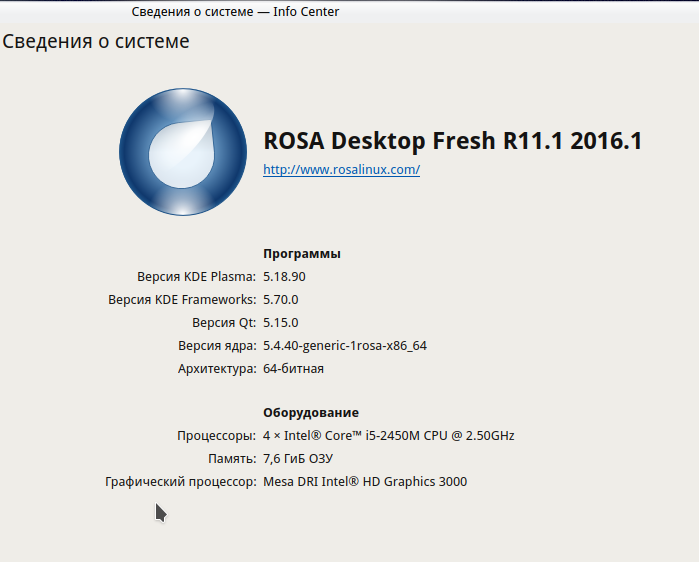
Task: Click the Info Center window title bar
Action: 236,12
